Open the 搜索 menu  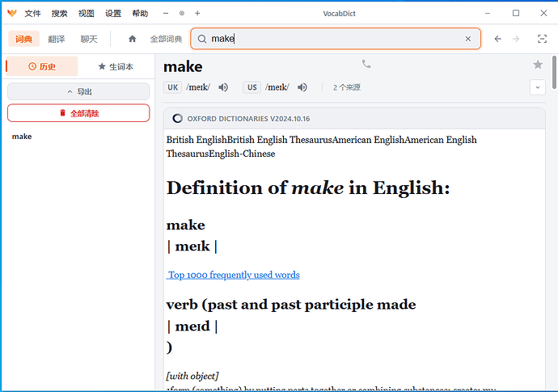pyautogui.click(x=59, y=14)
